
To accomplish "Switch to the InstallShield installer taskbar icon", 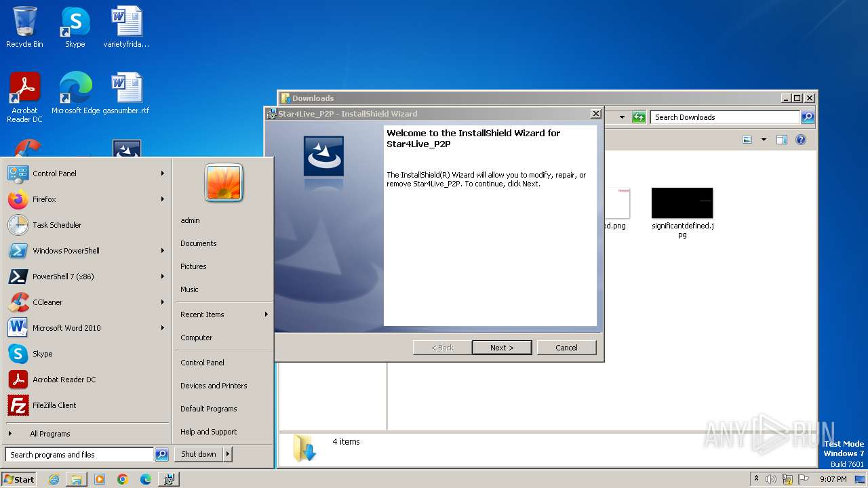I will point(169,479).
